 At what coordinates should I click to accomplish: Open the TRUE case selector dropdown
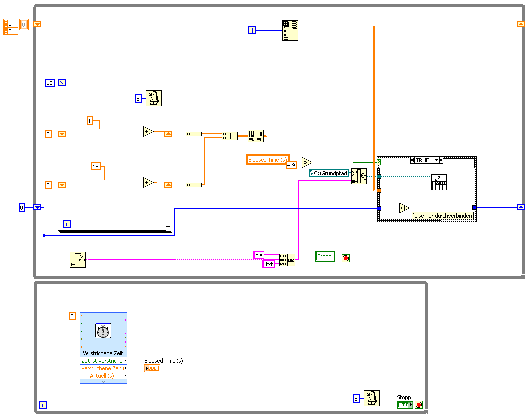436,160
